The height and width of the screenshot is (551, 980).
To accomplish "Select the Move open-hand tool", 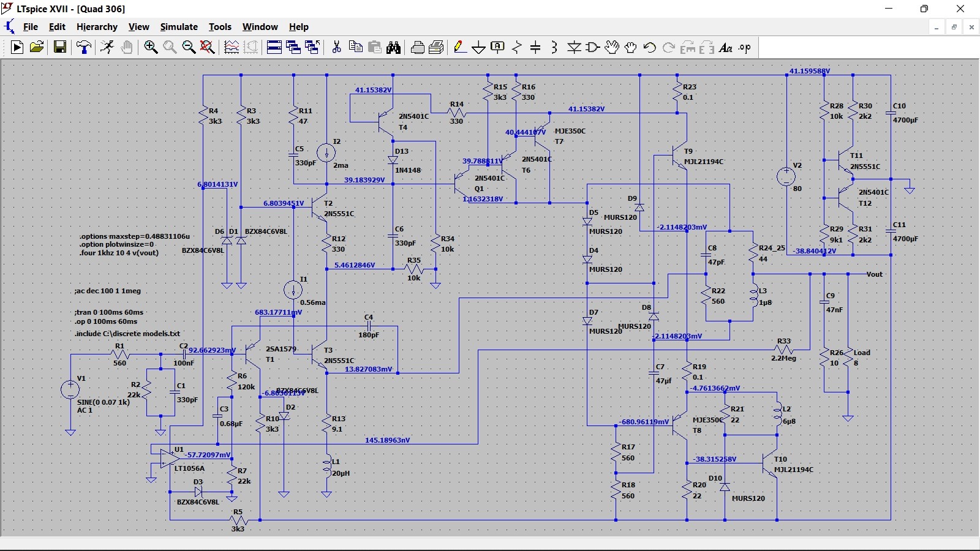I will tap(612, 47).
